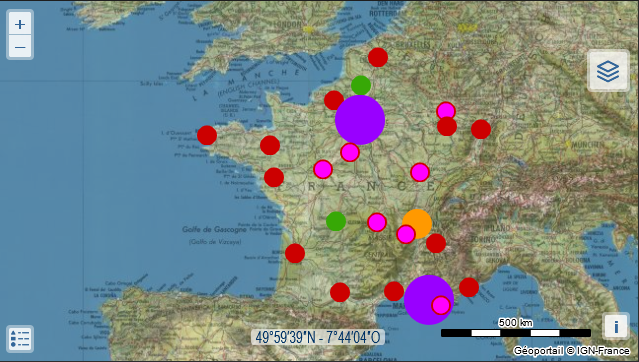This screenshot has width=639, height=362.
Task: Open the layers switcher icon
Action: point(608,71)
